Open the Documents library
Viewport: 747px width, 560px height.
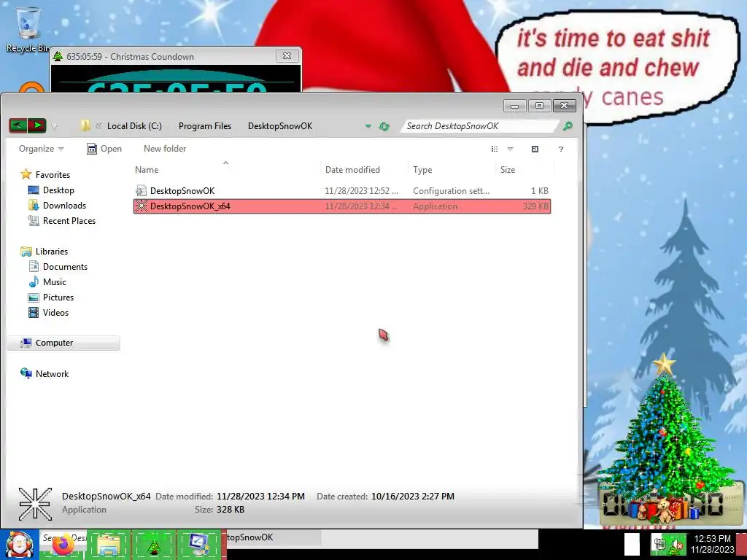tap(65, 267)
